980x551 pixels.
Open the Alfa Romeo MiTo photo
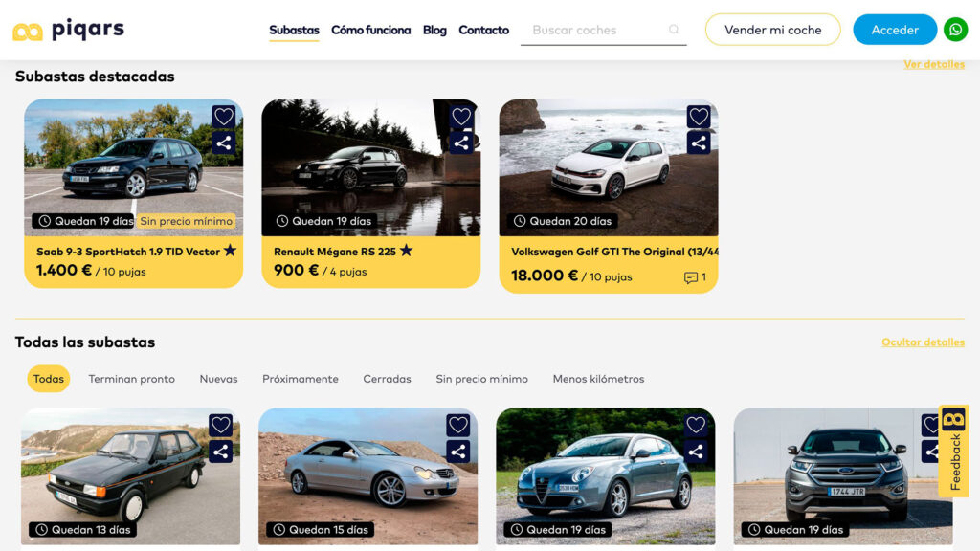click(x=605, y=476)
